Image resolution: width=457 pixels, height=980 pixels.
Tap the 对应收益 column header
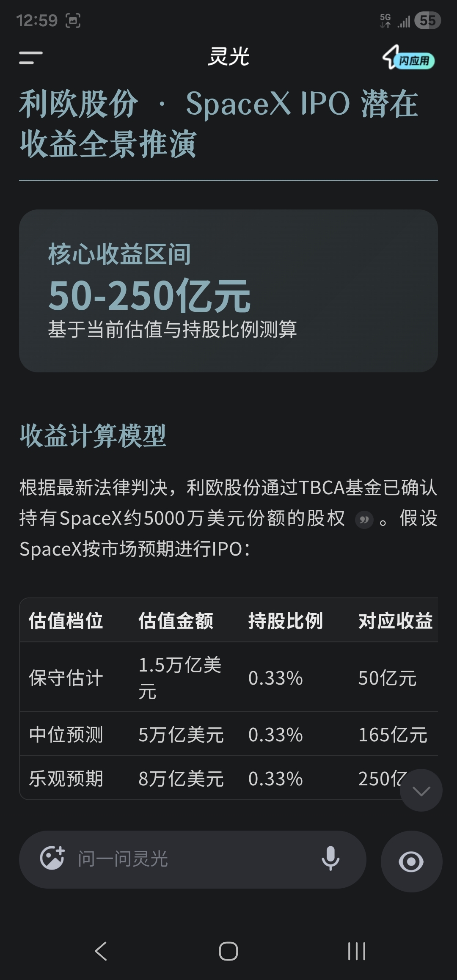pos(395,621)
